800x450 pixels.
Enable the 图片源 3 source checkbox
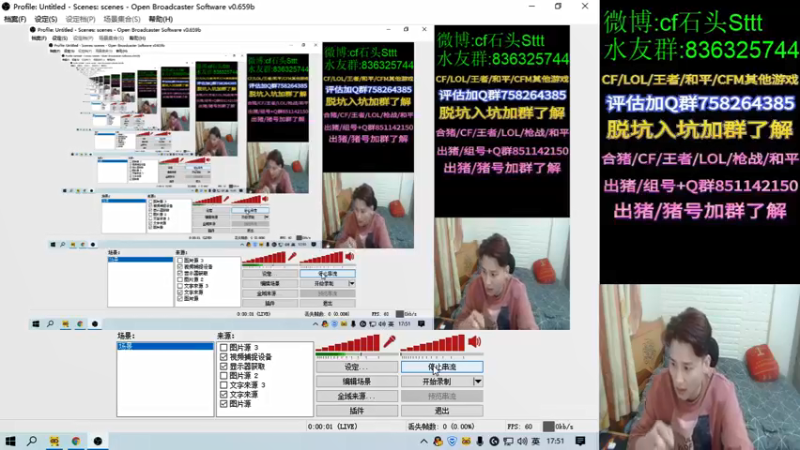pyautogui.click(x=223, y=347)
